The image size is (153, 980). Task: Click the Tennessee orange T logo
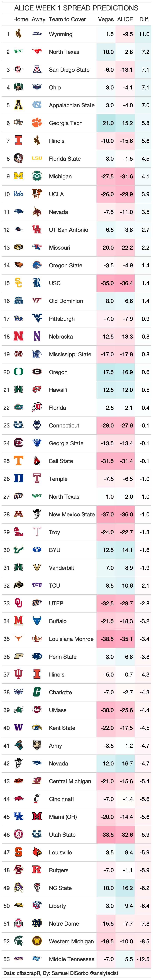18,461
